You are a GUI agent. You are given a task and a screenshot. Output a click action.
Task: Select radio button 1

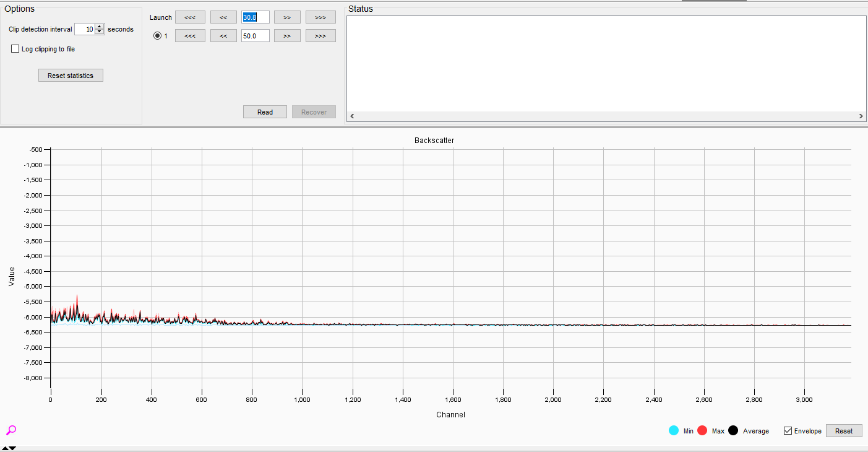click(x=157, y=36)
